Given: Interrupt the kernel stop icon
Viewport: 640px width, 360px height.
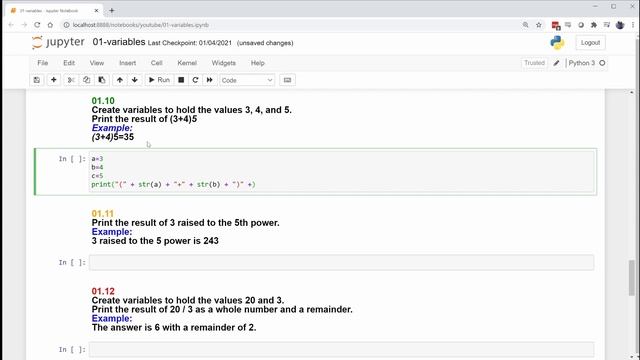Looking at the screenshot, I should point(181,80).
